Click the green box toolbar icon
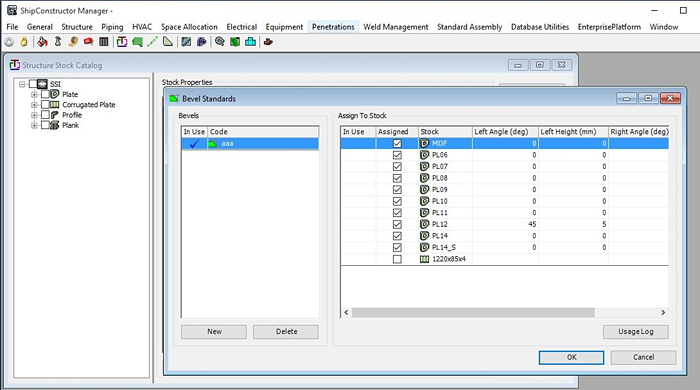Screen dimensions: 700x390 [235, 42]
